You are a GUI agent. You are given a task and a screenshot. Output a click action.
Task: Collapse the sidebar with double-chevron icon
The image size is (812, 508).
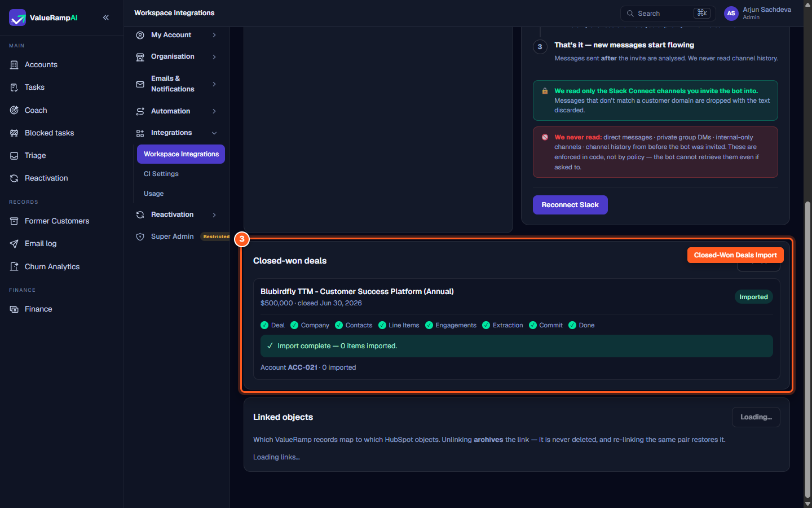(x=106, y=17)
